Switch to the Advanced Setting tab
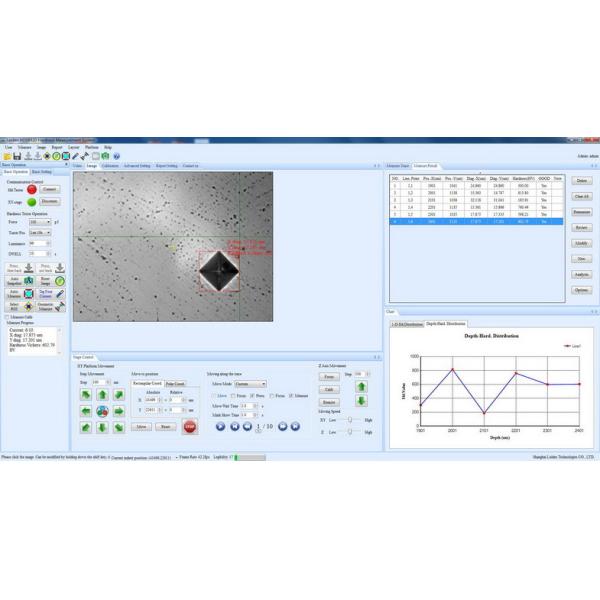The height and width of the screenshot is (600, 600). [137, 166]
